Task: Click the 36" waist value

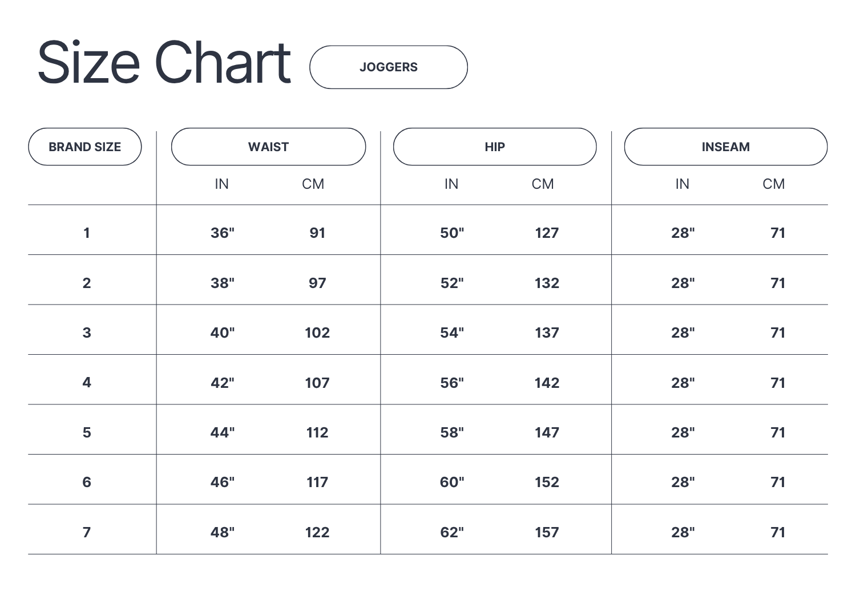Action: tap(222, 233)
